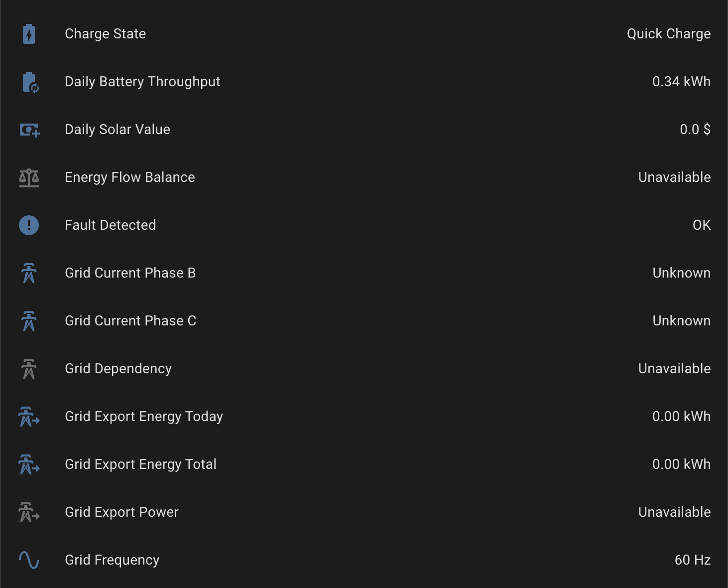Click the Fault Detected OK status

pos(701,225)
